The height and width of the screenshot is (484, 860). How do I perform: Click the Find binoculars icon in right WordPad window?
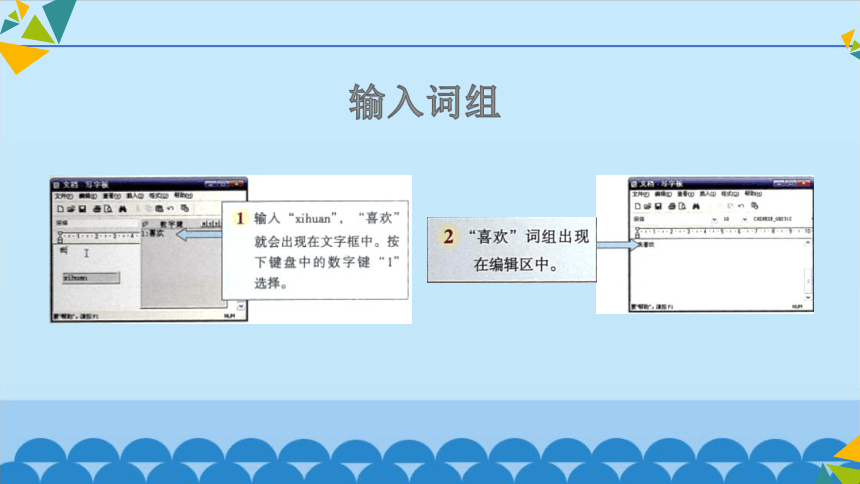(696, 206)
